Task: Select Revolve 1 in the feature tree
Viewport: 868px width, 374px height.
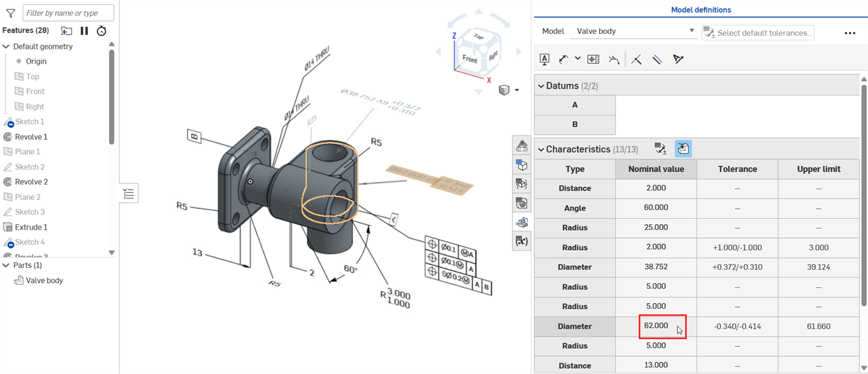Action: coord(31,137)
